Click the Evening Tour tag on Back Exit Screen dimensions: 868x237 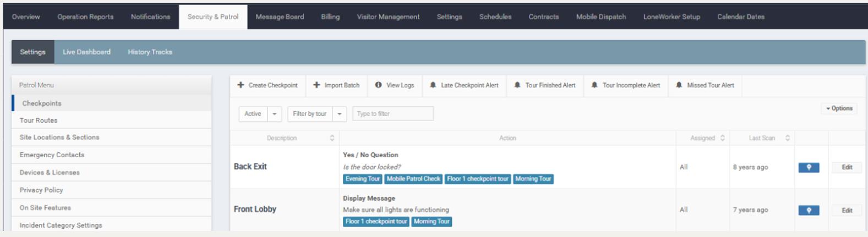click(363, 179)
